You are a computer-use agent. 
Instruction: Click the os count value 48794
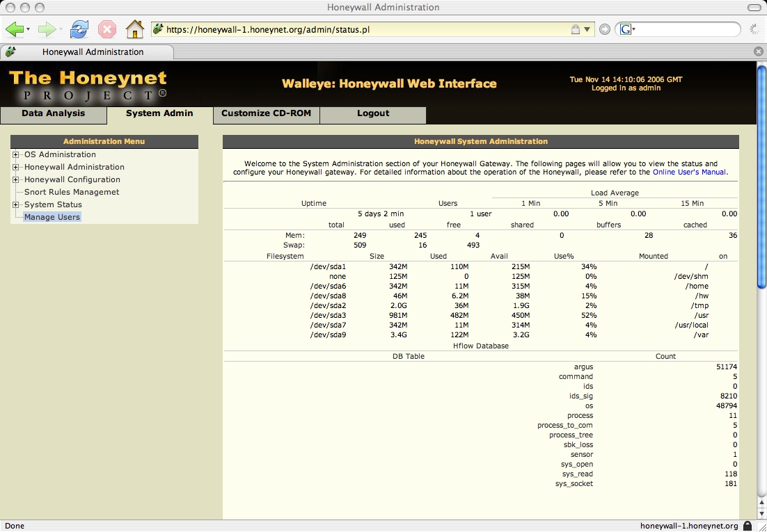(726, 406)
